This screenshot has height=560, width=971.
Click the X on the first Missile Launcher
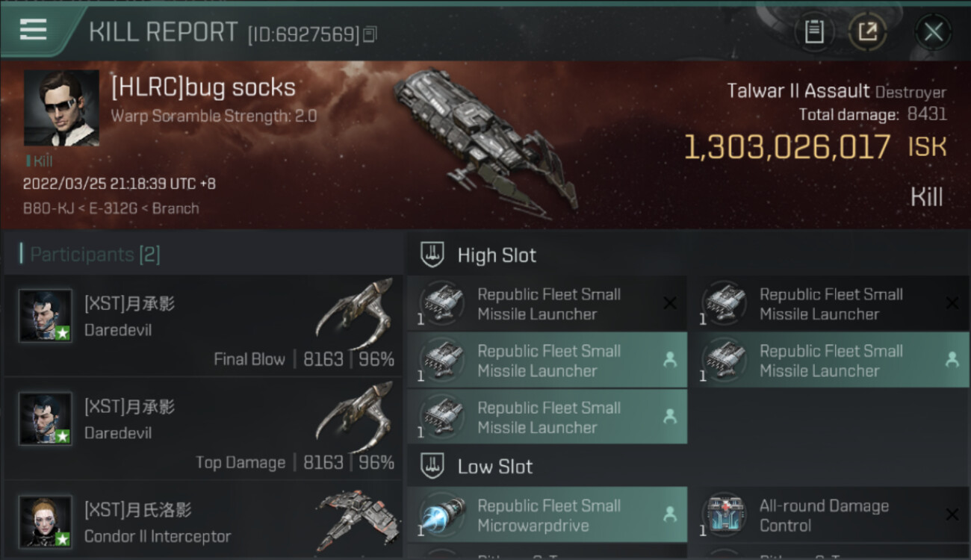pos(670,303)
